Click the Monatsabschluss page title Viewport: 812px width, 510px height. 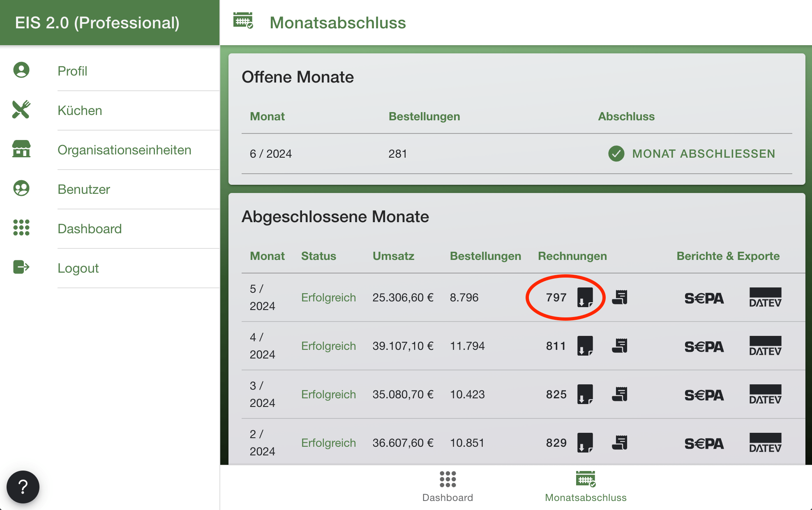(x=338, y=23)
